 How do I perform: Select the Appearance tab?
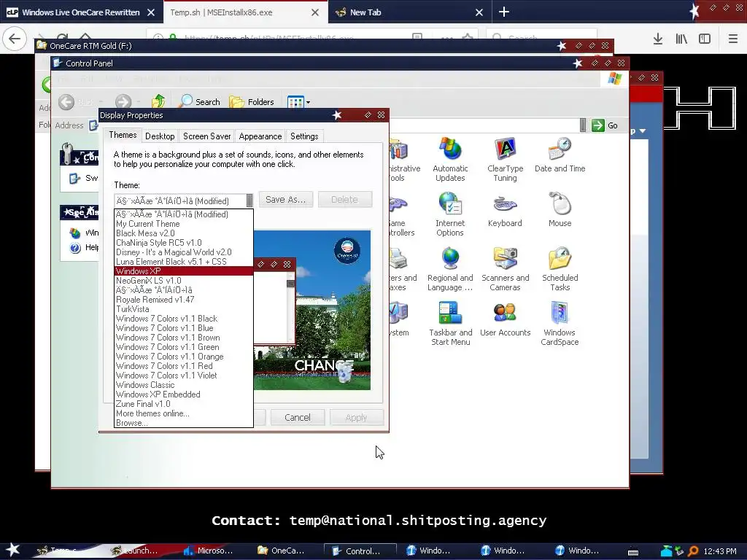[260, 136]
